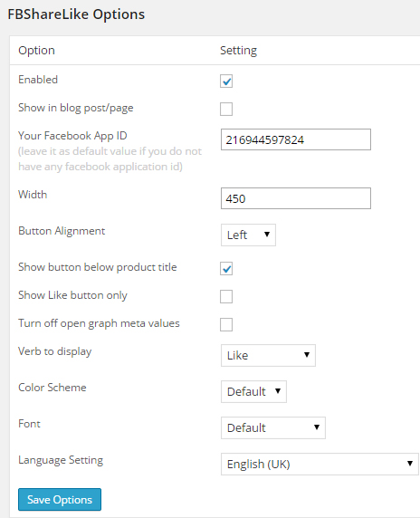This screenshot has height=518, width=420.
Task: Open the Button Alignment dropdown
Action: (248, 235)
